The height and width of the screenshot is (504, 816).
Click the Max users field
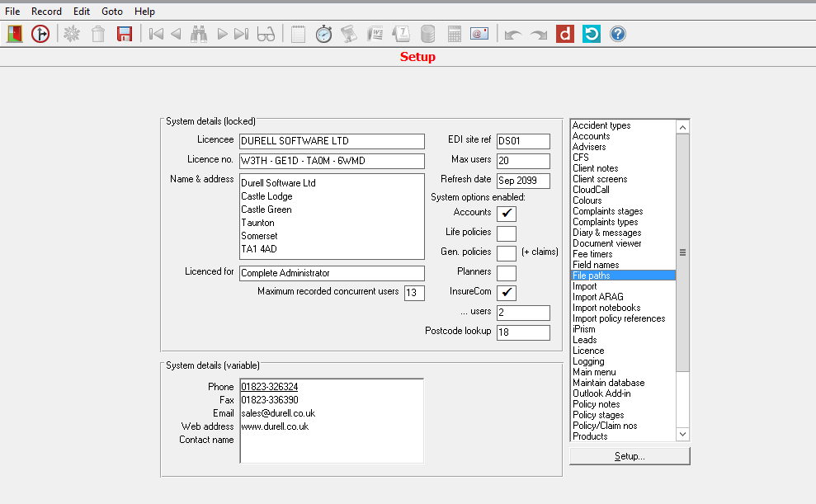click(x=523, y=161)
